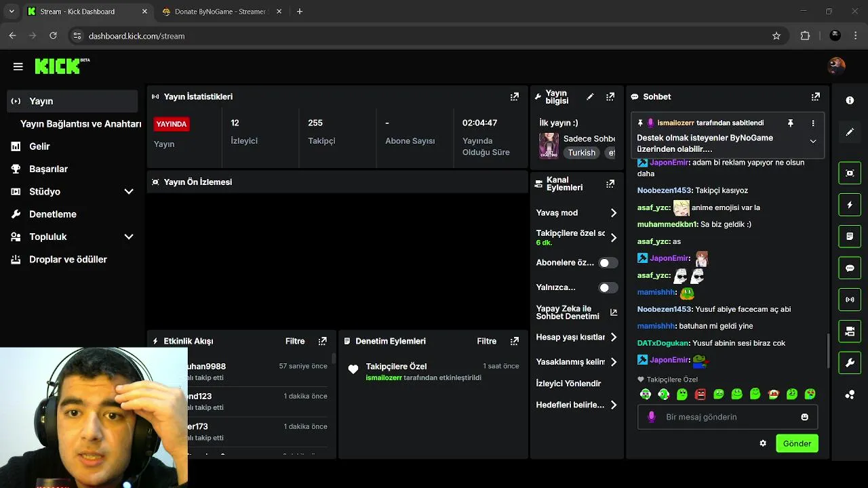Open chat settings gear near Gönder

coord(763,443)
